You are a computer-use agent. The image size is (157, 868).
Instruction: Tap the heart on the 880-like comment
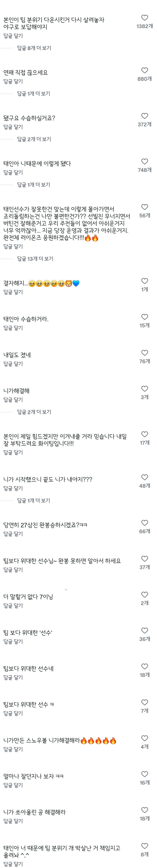pyautogui.click(x=144, y=70)
